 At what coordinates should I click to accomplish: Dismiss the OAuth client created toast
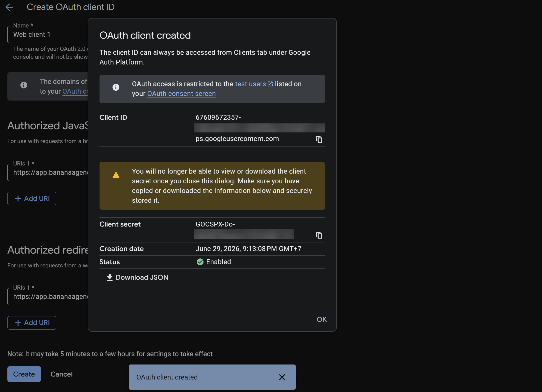click(282, 377)
